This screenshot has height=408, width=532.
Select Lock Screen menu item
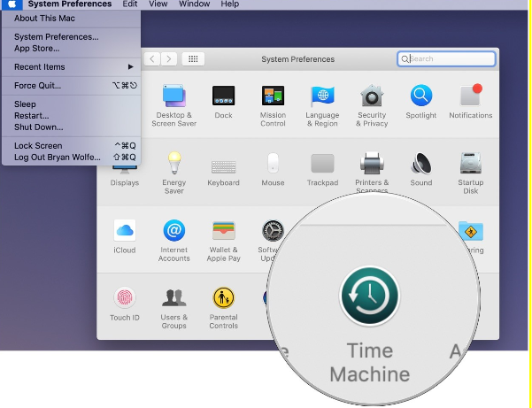point(71,146)
